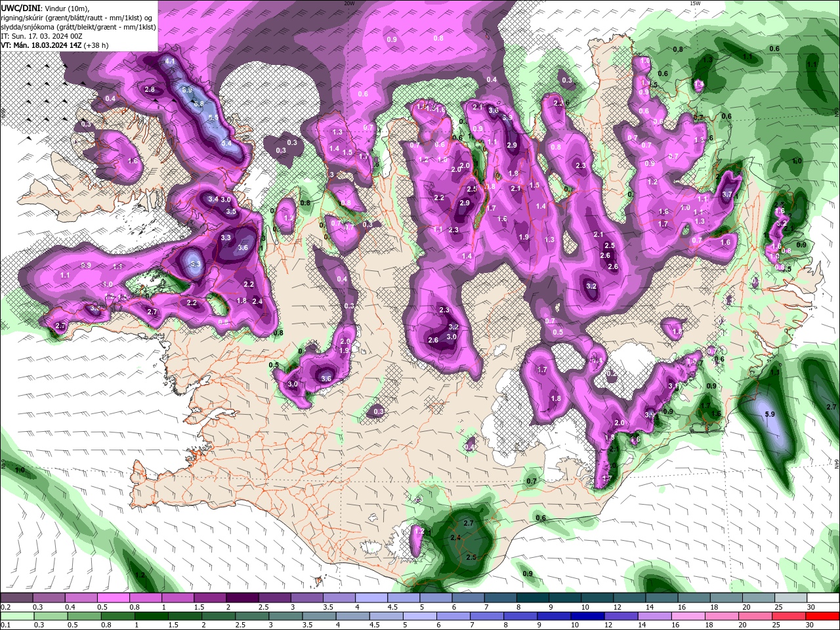Click the 6.8 value on the map
The height and width of the screenshot is (630, 840).
click(x=199, y=104)
